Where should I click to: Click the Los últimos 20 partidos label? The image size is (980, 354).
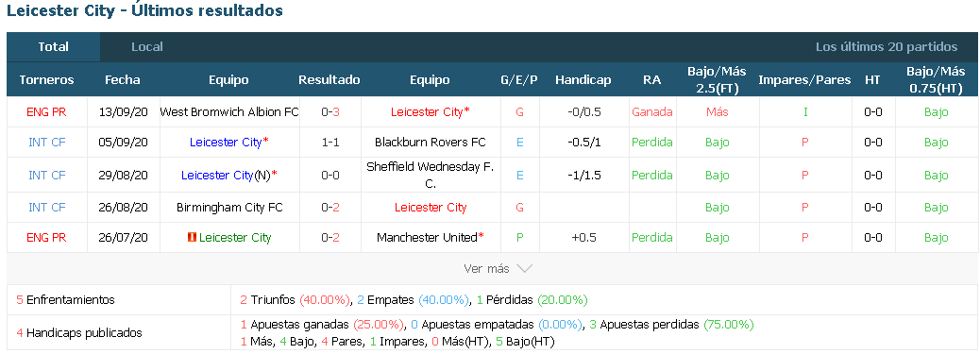[x=887, y=47]
